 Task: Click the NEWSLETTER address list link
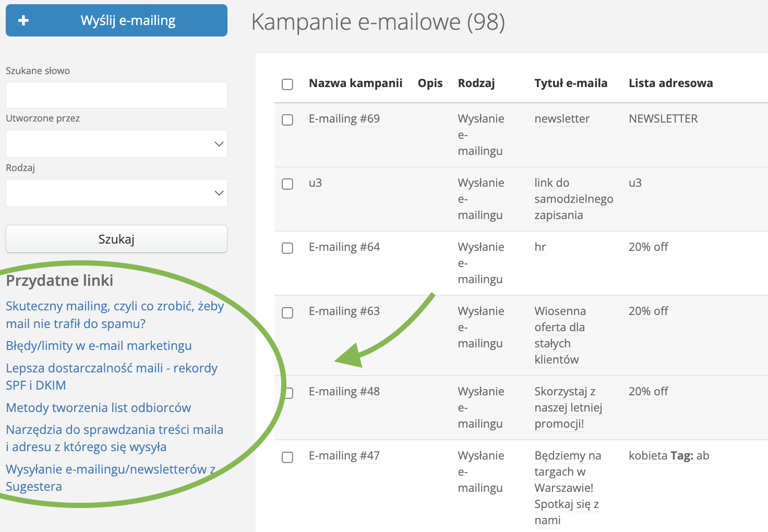coord(663,119)
